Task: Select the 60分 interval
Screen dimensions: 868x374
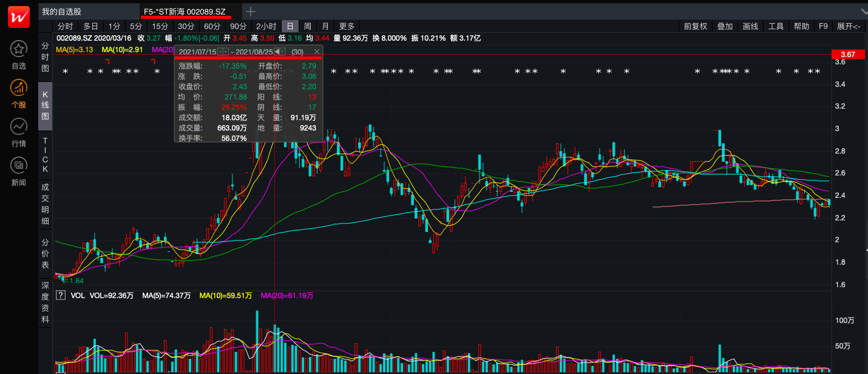Action: (x=212, y=26)
